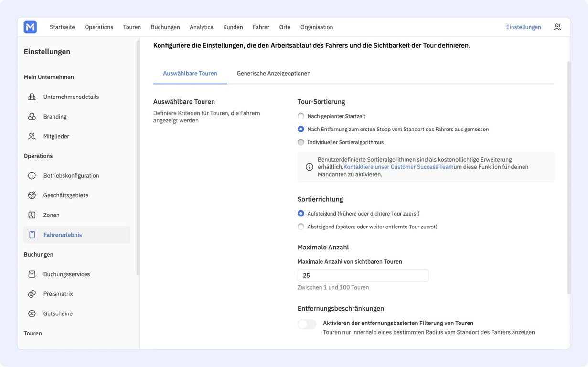Click the Entfernungsbeschränkungen heading
Viewport: 588px width, 367px height.
pyautogui.click(x=341, y=309)
